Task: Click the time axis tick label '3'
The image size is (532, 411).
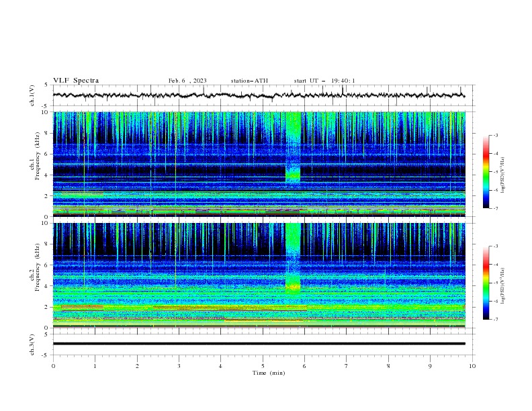Action: click(x=179, y=366)
